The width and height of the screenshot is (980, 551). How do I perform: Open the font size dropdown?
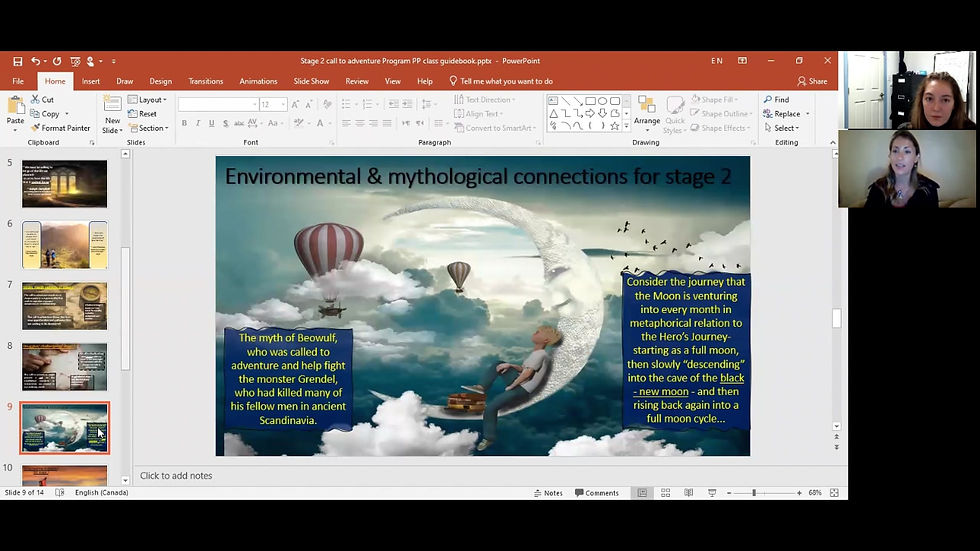[283, 104]
